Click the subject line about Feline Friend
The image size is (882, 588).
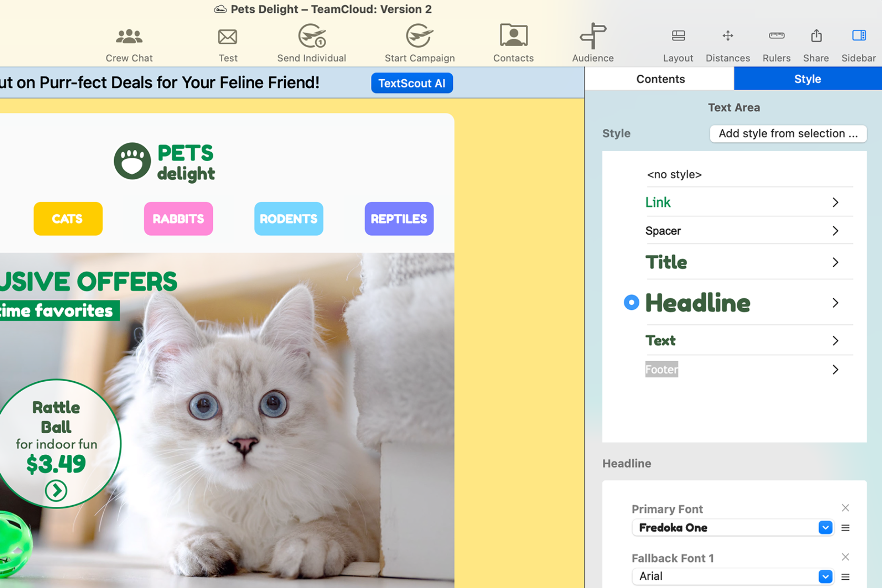[160, 83]
